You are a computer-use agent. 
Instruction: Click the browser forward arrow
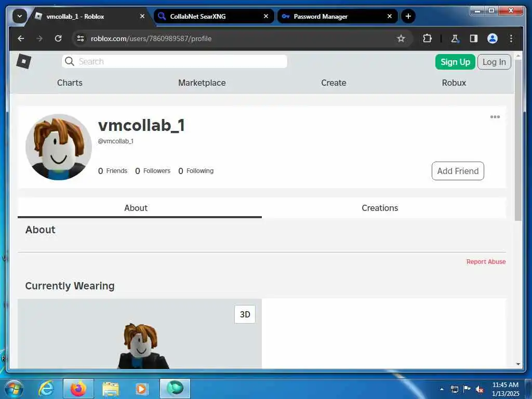click(39, 38)
